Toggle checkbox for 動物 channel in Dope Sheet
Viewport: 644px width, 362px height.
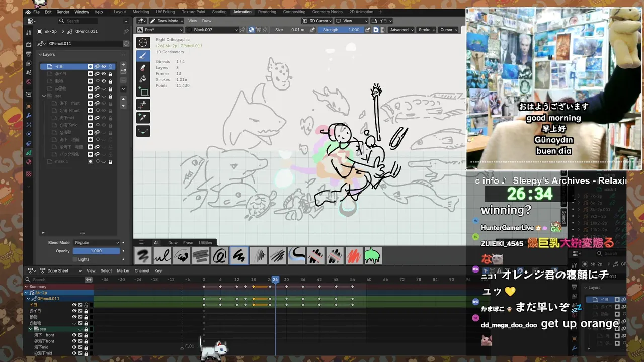[80, 317]
